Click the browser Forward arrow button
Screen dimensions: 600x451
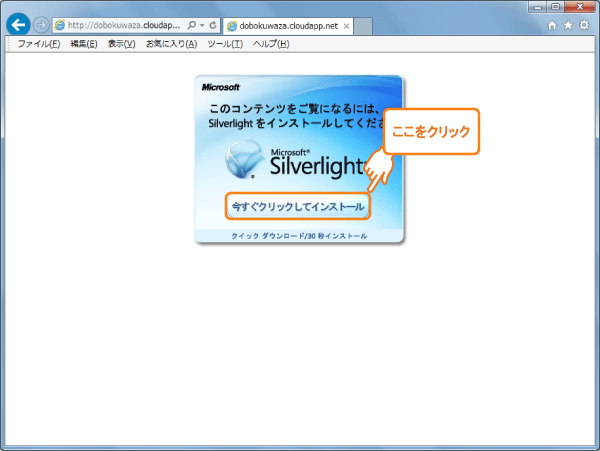coord(41,25)
